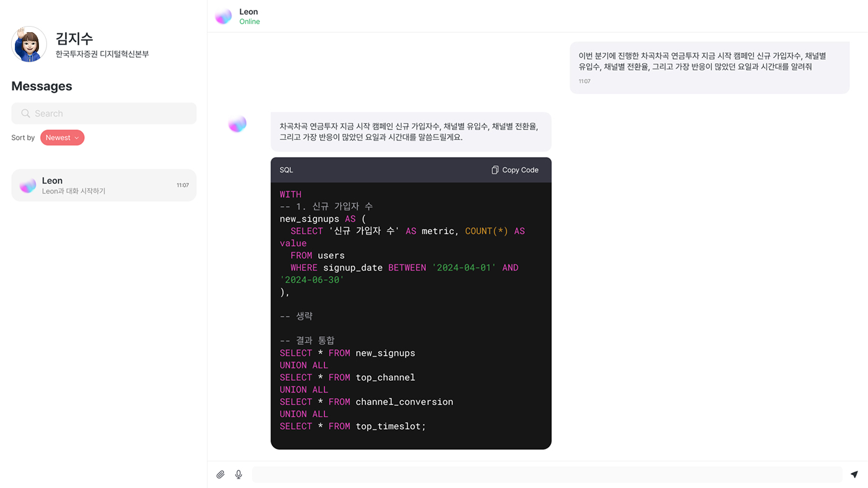This screenshot has height=488, width=868.
Task: Click the user's sent message bubble
Action: point(710,68)
